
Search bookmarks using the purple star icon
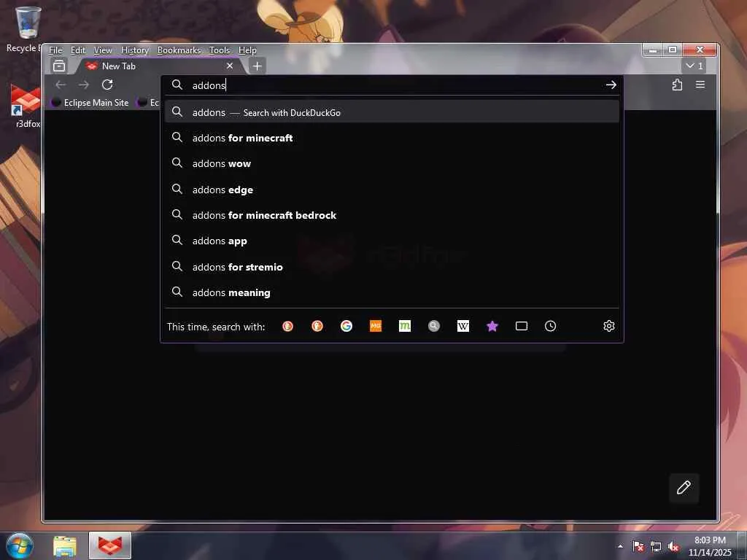(492, 326)
